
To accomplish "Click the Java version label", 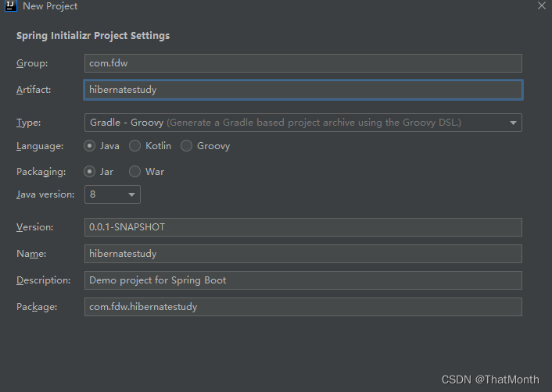I will pyautogui.click(x=45, y=194).
